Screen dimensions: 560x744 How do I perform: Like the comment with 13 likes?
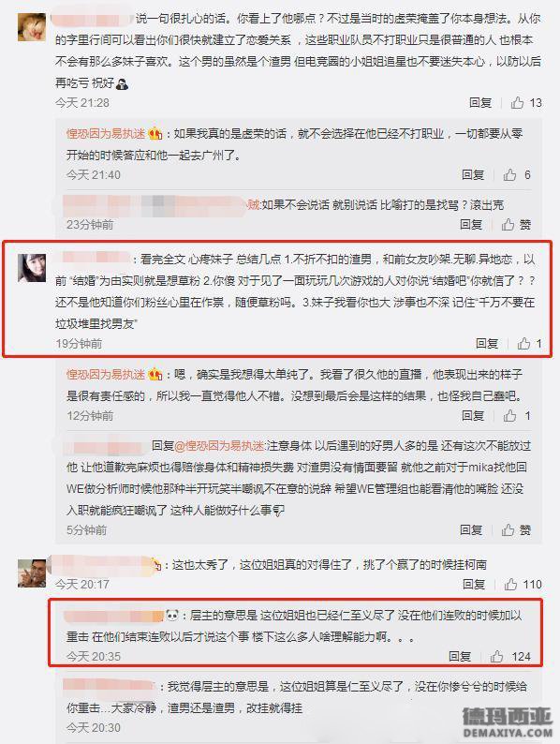[x=526, y=102]
